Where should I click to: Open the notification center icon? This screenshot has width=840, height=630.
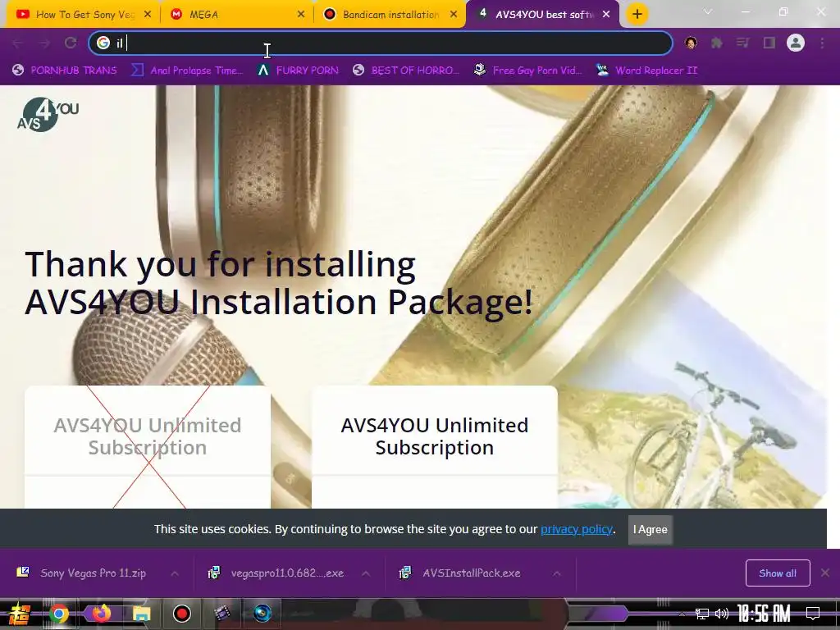pyautogui.click(x=813, y=614)
